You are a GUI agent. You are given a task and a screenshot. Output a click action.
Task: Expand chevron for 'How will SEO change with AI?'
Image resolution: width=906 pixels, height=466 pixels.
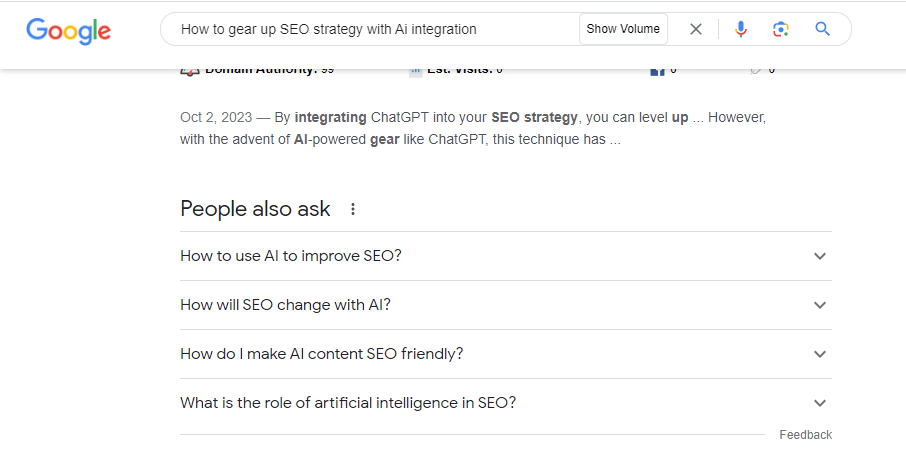[x=819, y=305]
